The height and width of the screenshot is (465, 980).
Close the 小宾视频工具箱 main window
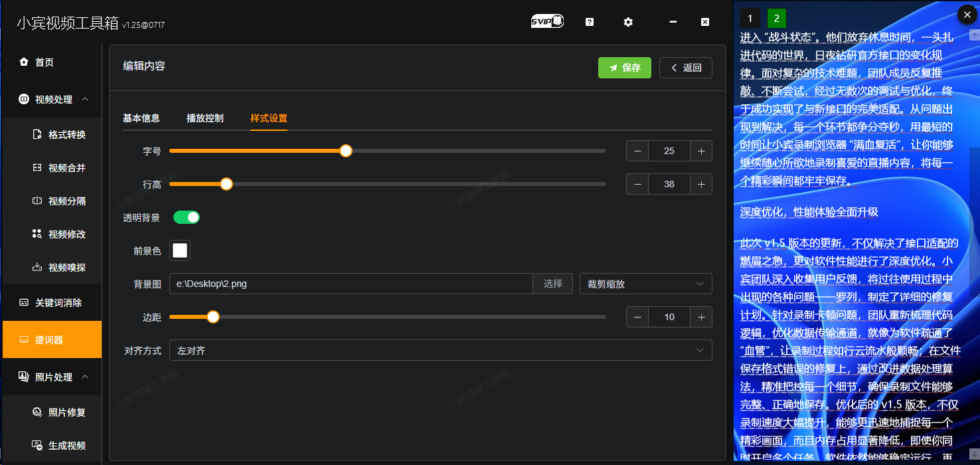coord(705,22)
